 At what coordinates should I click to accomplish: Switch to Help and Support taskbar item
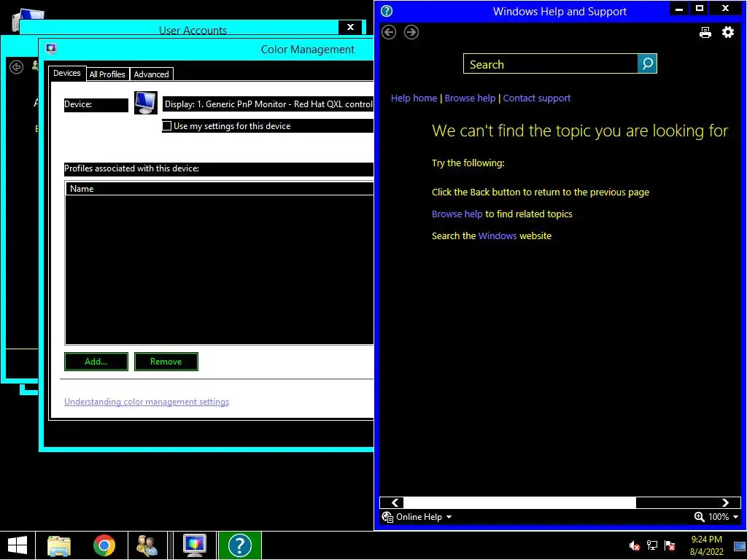tap(239, 545)
